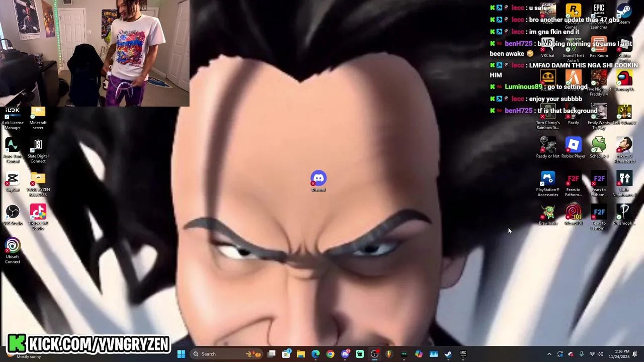Open the Steam desktop shortcut
The image size is (644, 362).
(x=624, y=13)
